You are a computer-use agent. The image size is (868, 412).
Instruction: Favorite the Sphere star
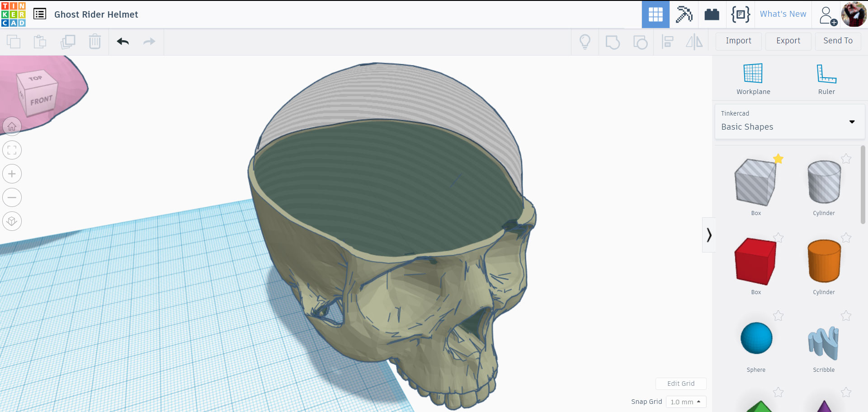(x=778, y=315)
